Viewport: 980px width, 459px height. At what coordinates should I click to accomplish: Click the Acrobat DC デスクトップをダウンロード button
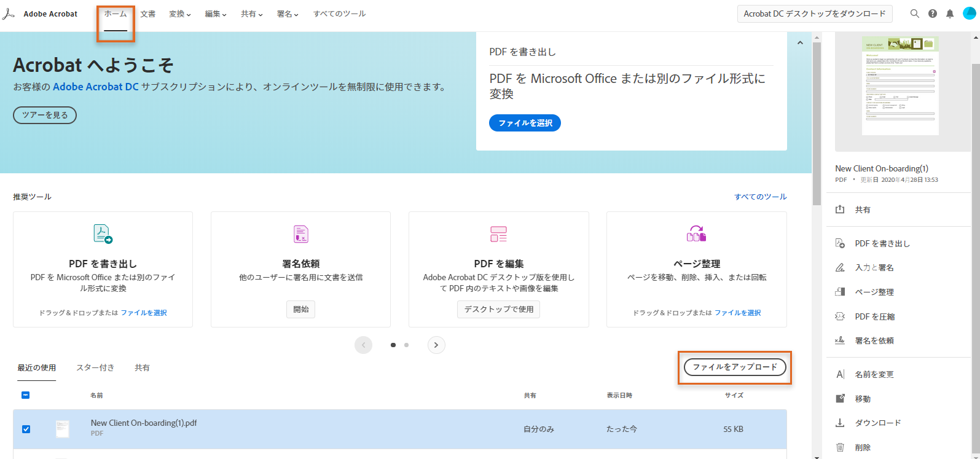(815, 14)
